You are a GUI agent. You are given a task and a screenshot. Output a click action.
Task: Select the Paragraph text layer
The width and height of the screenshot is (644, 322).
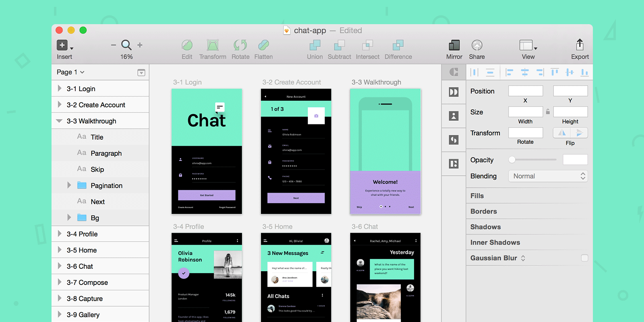[106, 153]
